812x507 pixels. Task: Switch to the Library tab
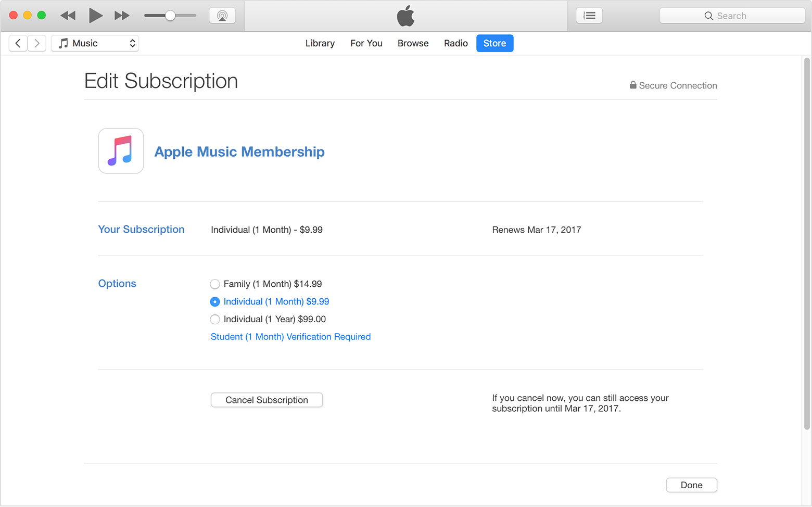pyautogui.click(x=320, y=43)
